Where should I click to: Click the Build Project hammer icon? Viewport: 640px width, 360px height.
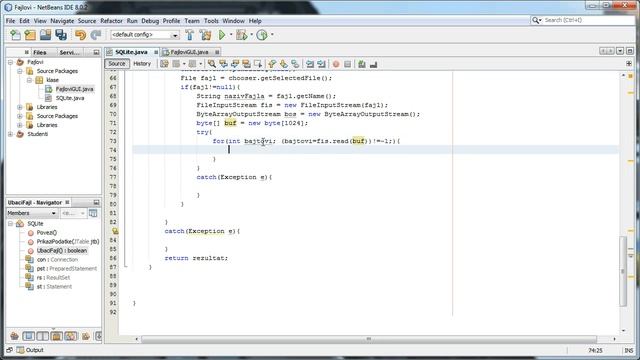coord(189,35)
